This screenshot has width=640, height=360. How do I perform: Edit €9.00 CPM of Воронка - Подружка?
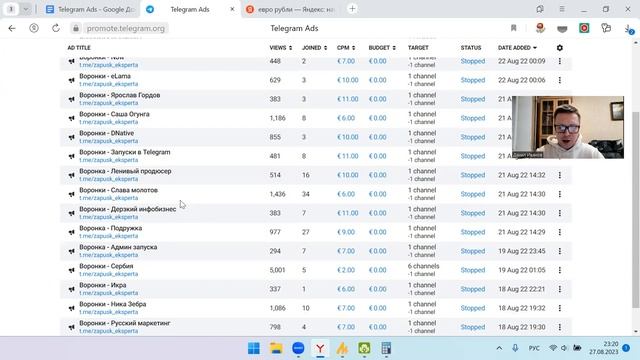click(346, 232)
